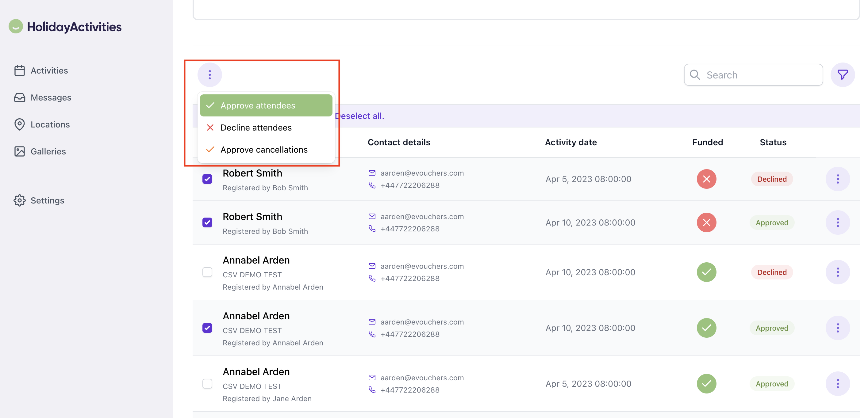Choose Decline attendees from menu
The image size is (868, 418).
pyautogui.click(x=256, y=127)
